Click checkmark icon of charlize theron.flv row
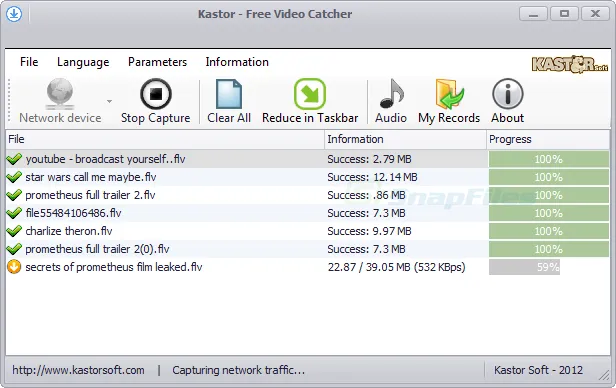Screen dimensions: 616x388 tap(14, 231)
